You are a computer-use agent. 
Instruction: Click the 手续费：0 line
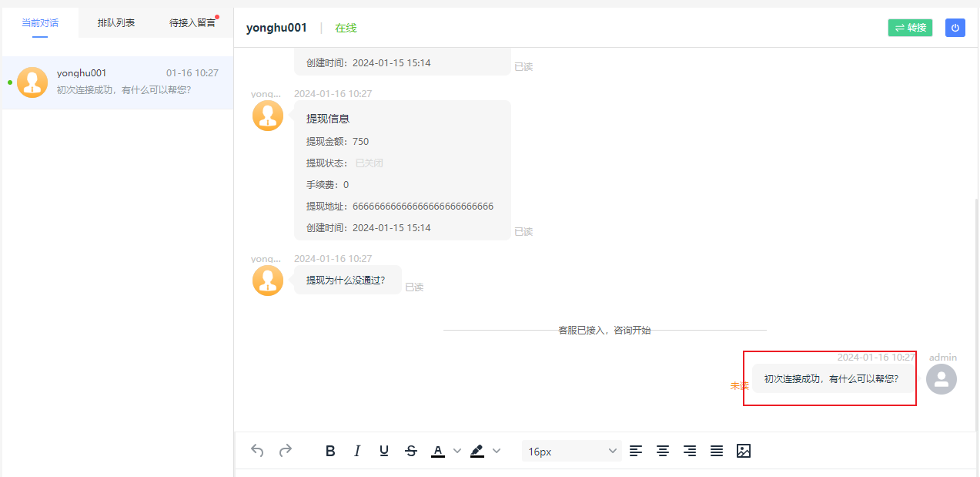pyautogui.click(x=327, y=184)
